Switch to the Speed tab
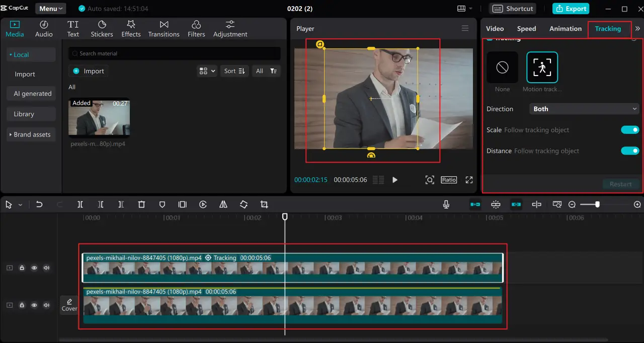Screen dimensions: 644x343 coord(526,29)
